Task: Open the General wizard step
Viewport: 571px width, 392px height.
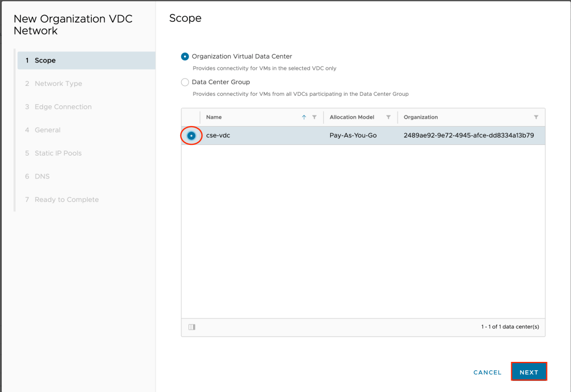Action: (47, 130)
